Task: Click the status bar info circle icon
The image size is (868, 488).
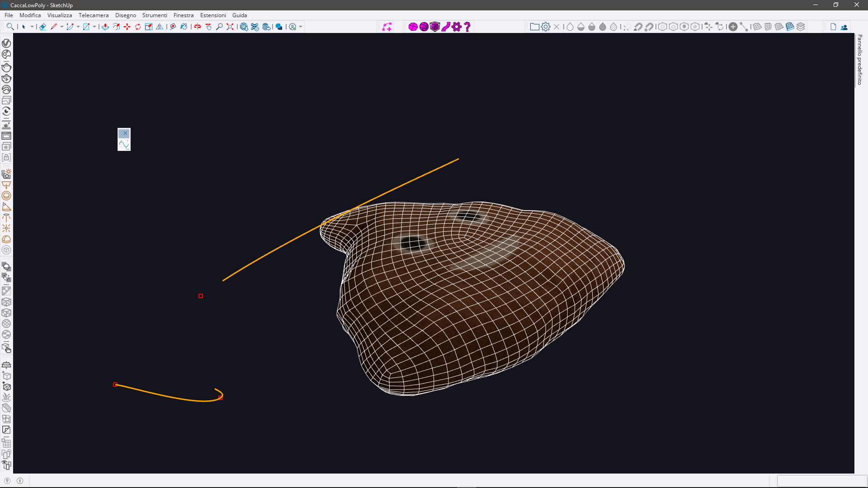Action: pos(20,481)
